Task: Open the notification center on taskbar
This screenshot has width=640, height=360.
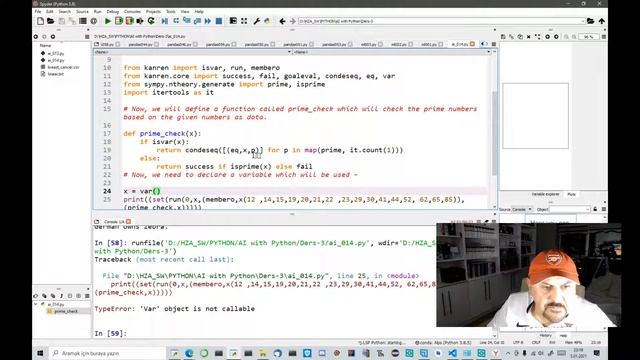Action: (596, 353)
